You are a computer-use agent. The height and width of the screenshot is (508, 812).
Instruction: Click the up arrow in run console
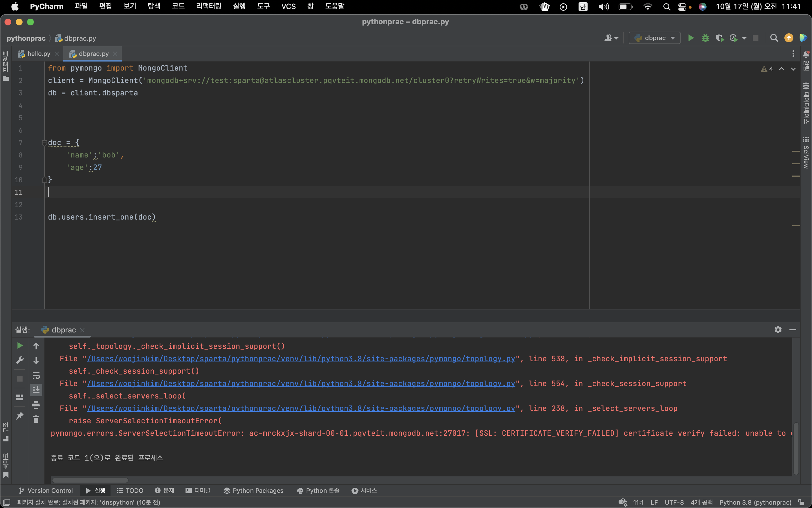pos(36,346)
